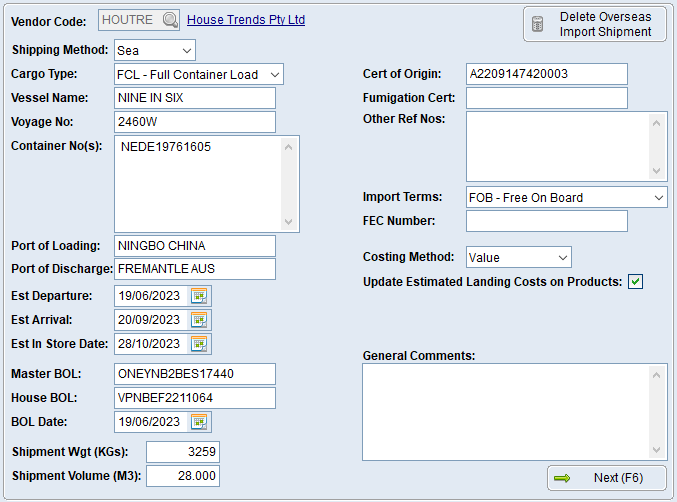Image resolution: width=677 pixels, height=502 pixels.
Task: Untick Update Estimated Landing Costs checkbox
Action: (635, 282)
